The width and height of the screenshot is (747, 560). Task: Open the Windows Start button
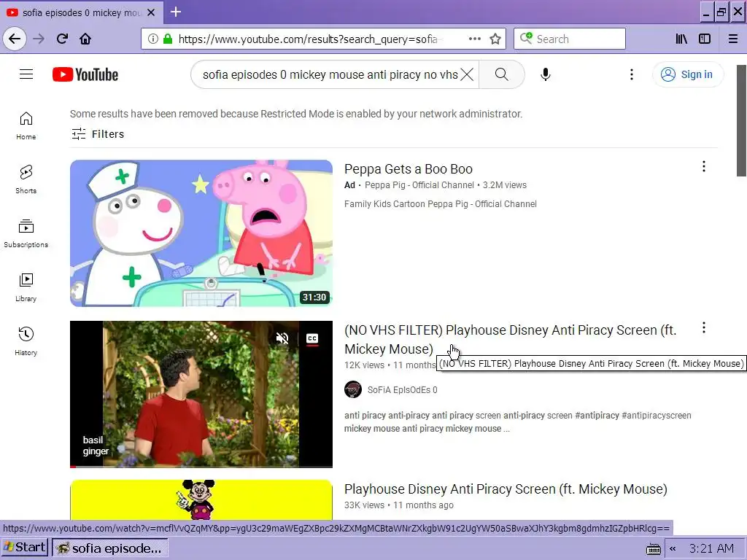click(x=25, y=548)
